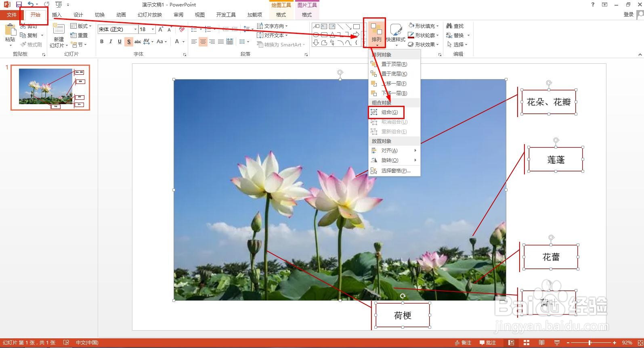Expand the Select (选择) dropdown
The width and height of the screenshot is (644, 348).
tap(457, 44)
